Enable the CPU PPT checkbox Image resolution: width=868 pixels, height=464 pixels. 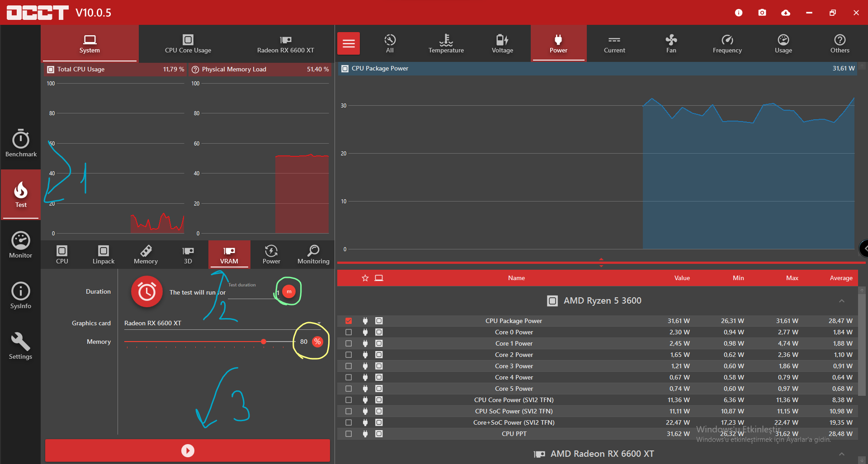(x=349, y=434)
